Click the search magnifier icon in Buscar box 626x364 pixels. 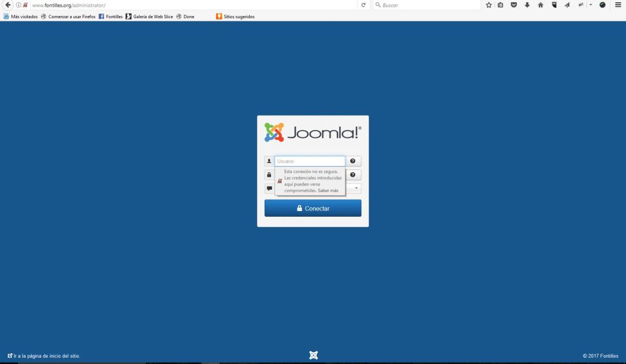(378, 5)
